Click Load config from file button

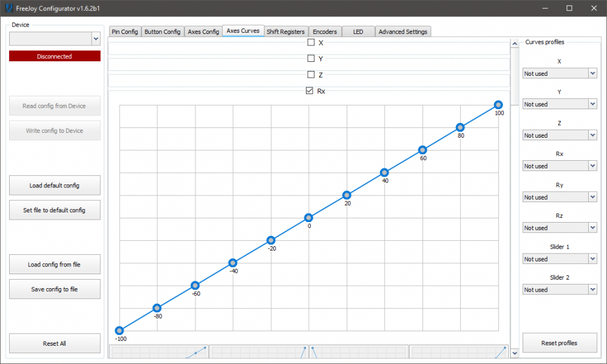tap(55, 264)
